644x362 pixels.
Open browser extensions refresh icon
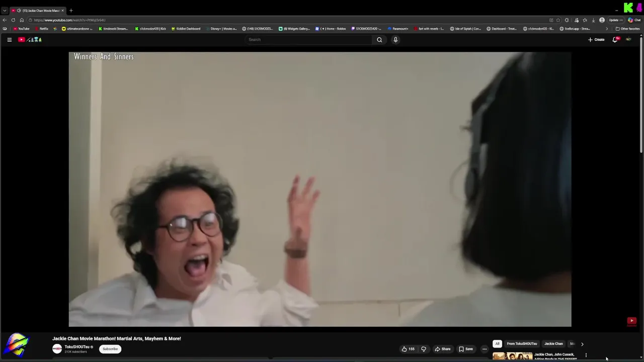click(x=567, y=20)
